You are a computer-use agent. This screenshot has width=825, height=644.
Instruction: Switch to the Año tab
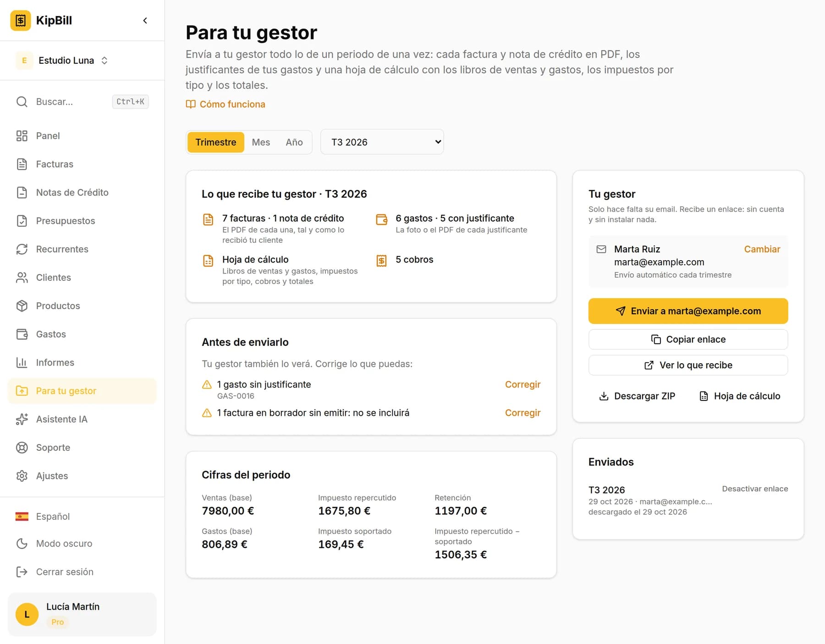[x=294, y=142]
